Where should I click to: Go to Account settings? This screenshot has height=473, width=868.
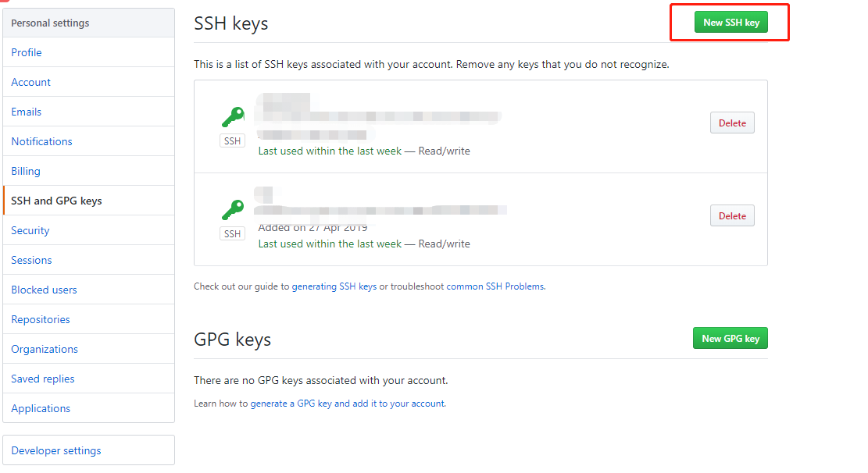pos(31,82)
